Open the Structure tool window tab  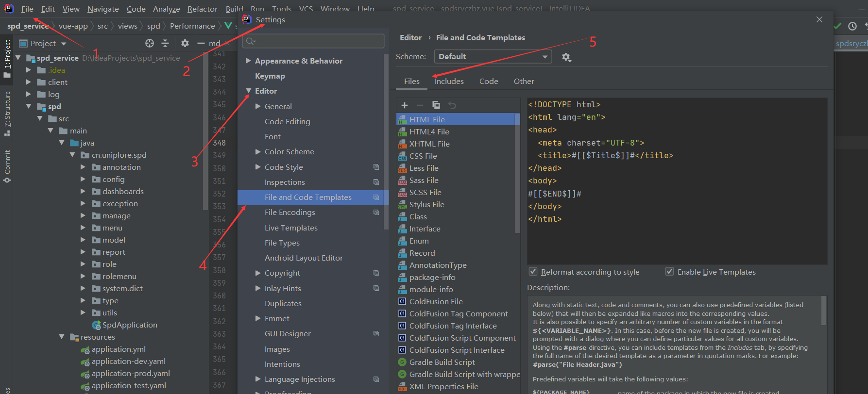tap(7, 114)
